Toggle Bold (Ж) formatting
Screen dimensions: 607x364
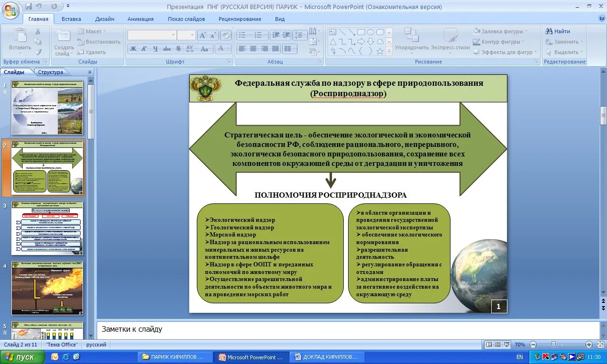point(133,48)
